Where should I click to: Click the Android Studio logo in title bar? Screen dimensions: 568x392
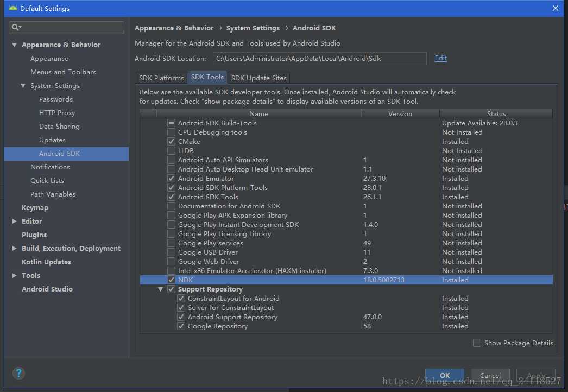[x=12, y=8]
